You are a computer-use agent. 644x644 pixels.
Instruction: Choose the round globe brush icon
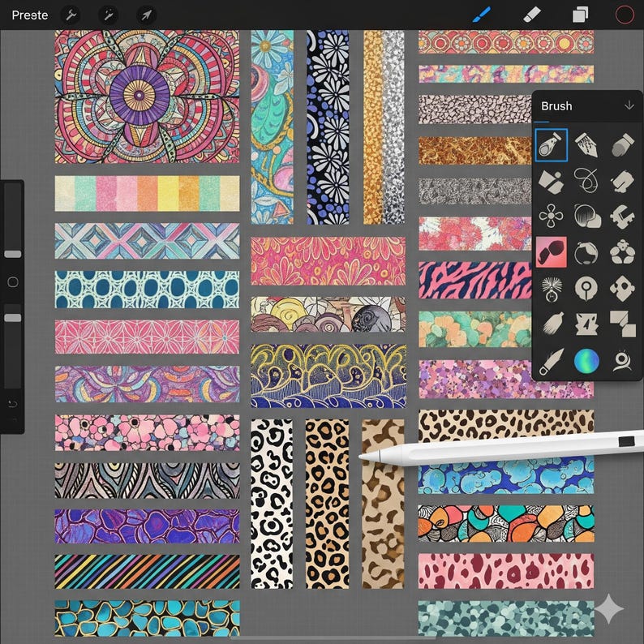586,252
